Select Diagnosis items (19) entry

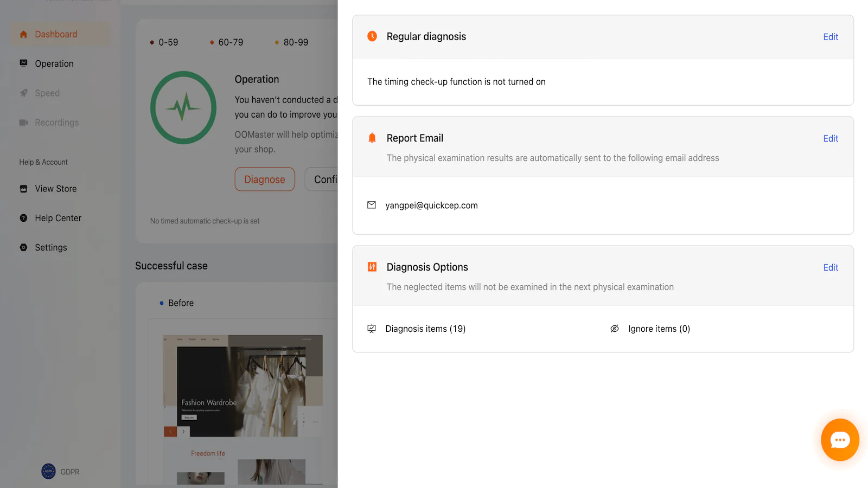click(425, 329)
